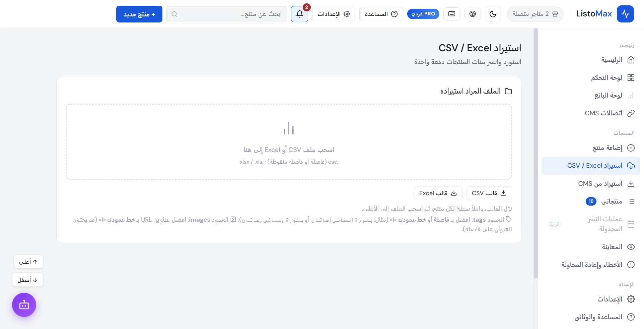Open الإعدادات settings button in top bar

pyautogui.click(x=334, y=14)
